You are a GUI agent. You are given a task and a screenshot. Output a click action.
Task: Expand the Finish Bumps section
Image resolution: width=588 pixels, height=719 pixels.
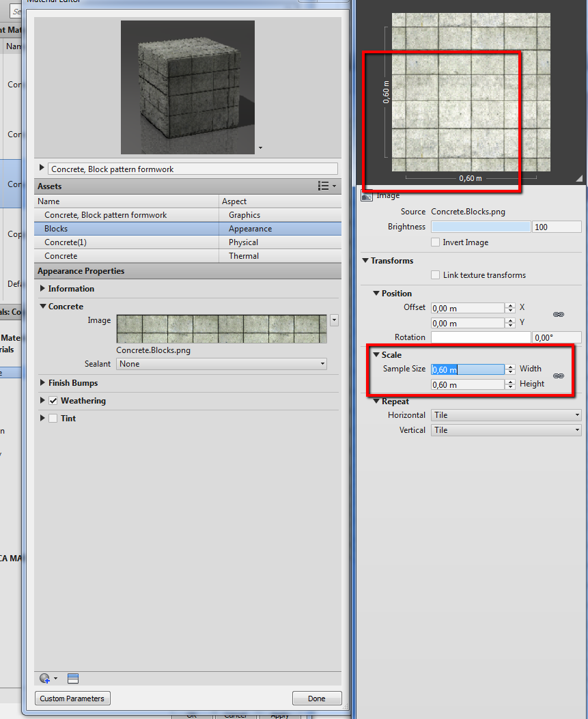44,383
